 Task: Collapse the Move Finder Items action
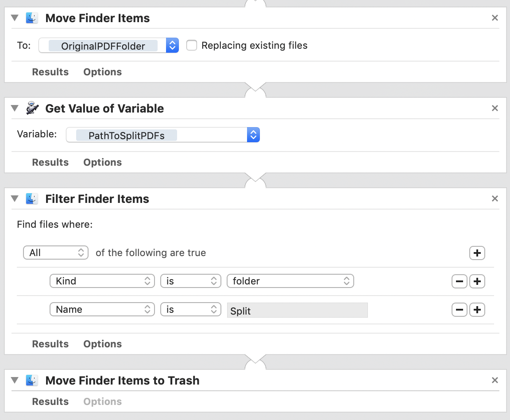pyautogui.click(x=15, y=18)
